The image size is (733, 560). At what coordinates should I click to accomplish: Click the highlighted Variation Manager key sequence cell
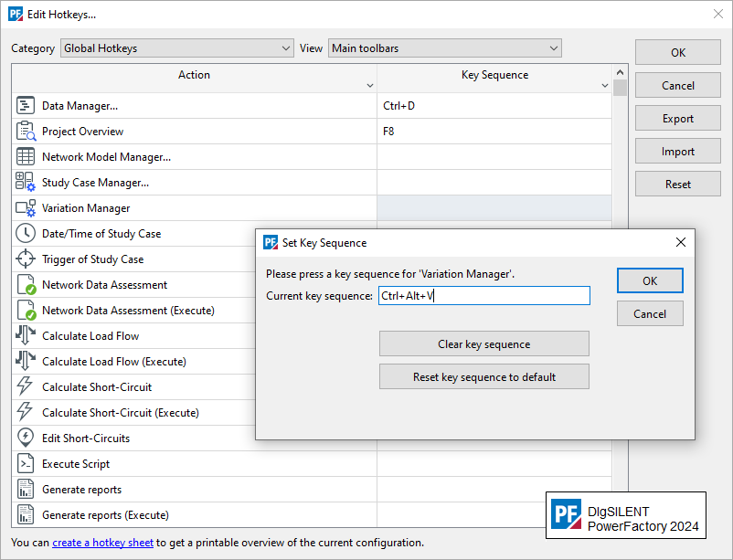click(x=494, y=207)
